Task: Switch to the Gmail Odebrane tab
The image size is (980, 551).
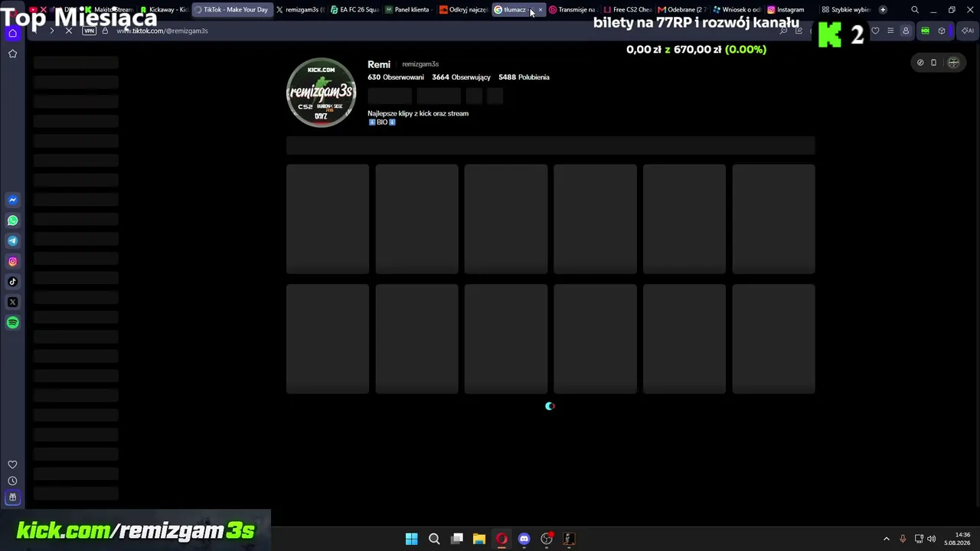Action: [x=682, y=10]
